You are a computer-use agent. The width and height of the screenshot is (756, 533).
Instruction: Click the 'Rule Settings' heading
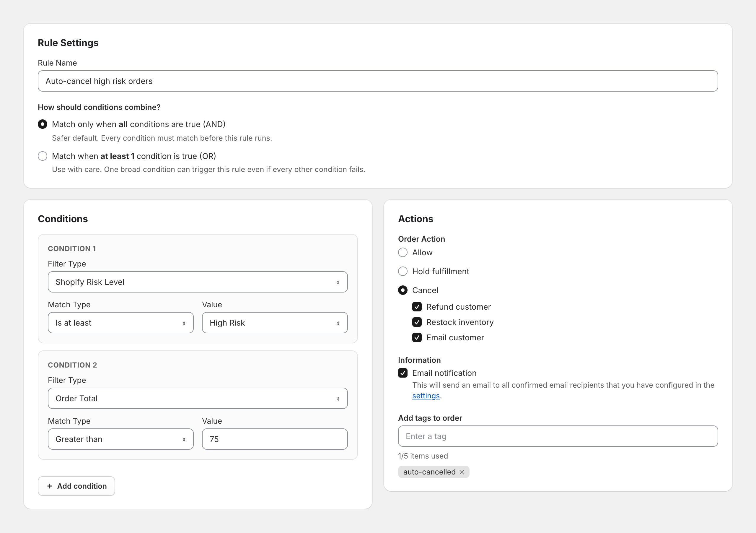(x=68, y=43)
